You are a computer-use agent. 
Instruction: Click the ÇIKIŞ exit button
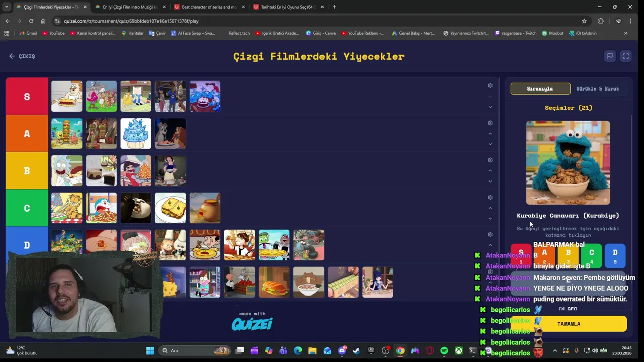[x=22, y=56]
